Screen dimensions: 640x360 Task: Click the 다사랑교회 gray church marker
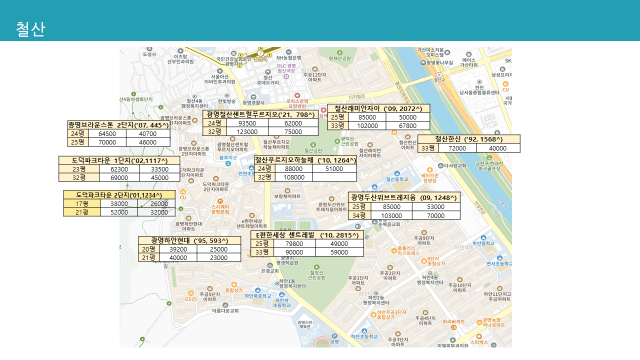[x=441, y=166]
